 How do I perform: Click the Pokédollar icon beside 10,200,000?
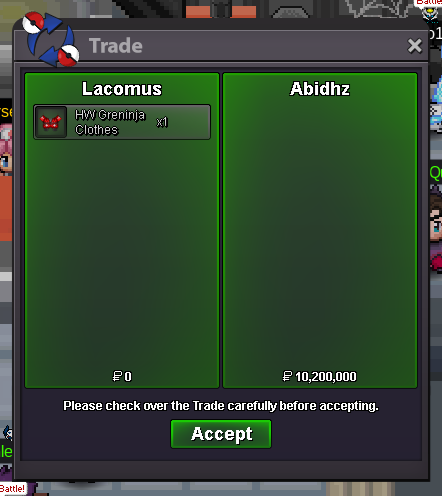(x=287, y=376)
